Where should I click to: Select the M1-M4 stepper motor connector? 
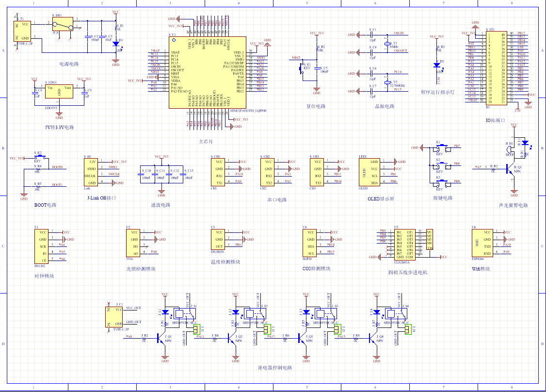430,239
